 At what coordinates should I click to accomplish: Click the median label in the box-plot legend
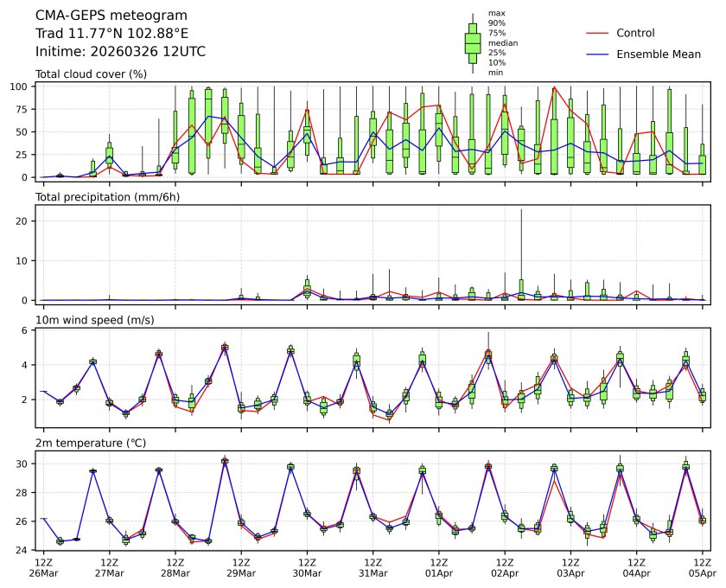(x=503, y=42)
